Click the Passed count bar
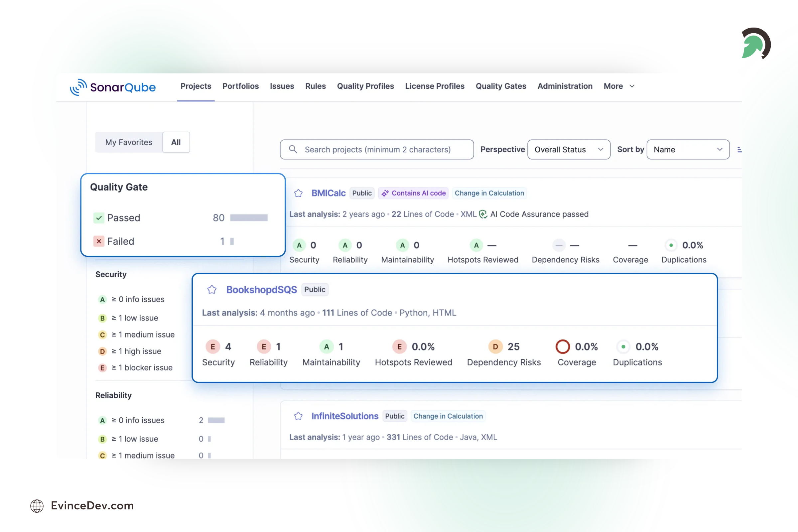The width and height of the screenshot is (798, 532). pyautogui.click(x=249, y=218)
